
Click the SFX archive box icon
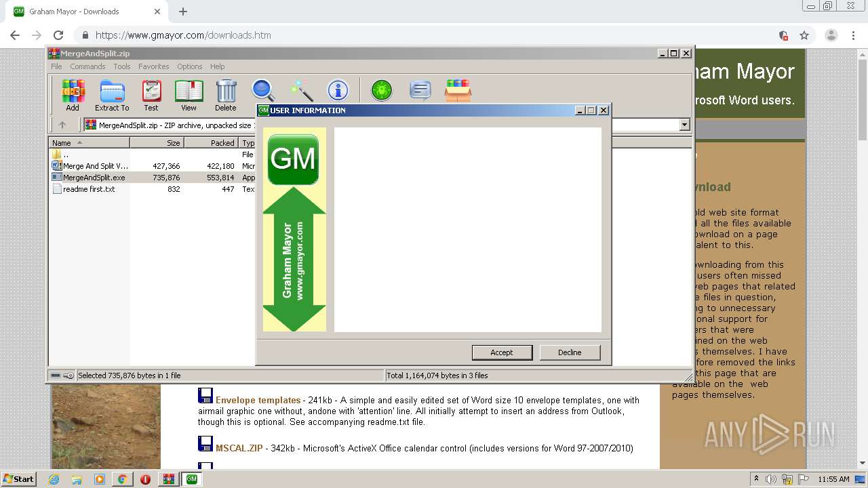[x=458, y=90]
